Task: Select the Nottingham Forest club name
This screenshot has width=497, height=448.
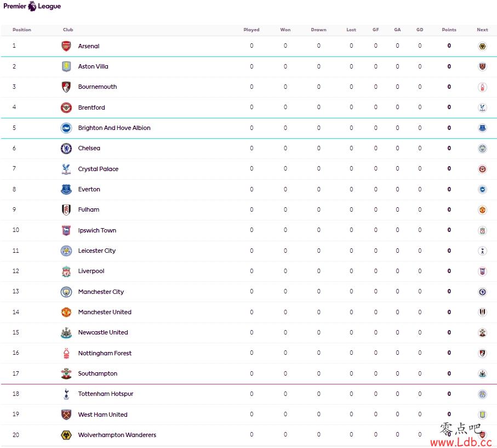Action: [x=105, y=353]
